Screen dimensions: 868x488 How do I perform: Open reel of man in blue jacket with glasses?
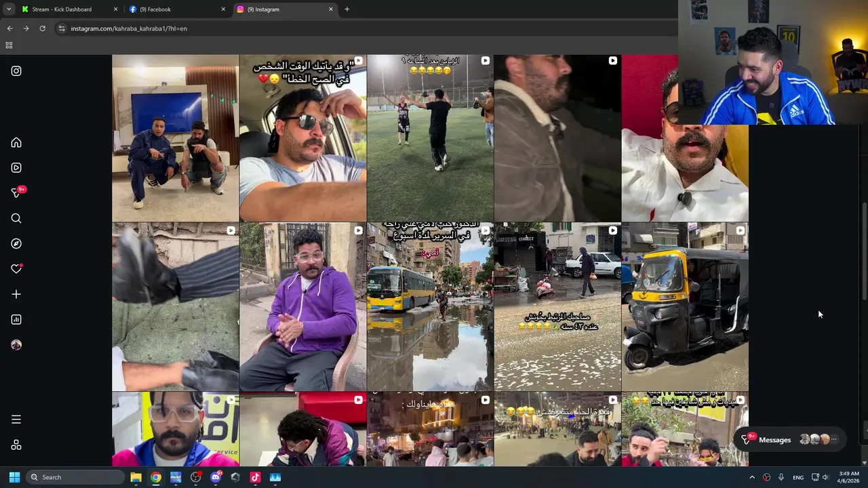[175, 429]
